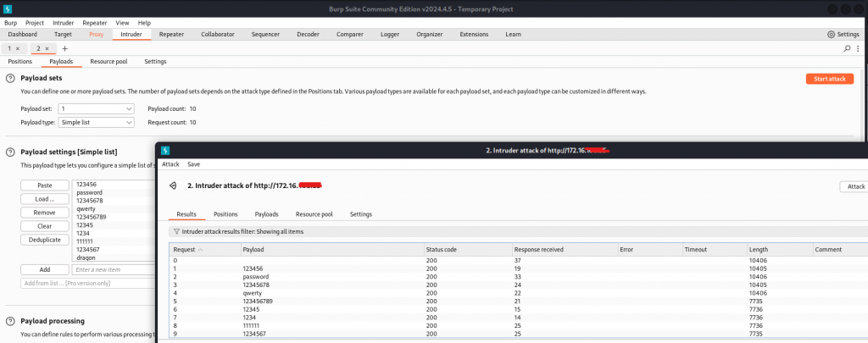Click the Load button

45,199
